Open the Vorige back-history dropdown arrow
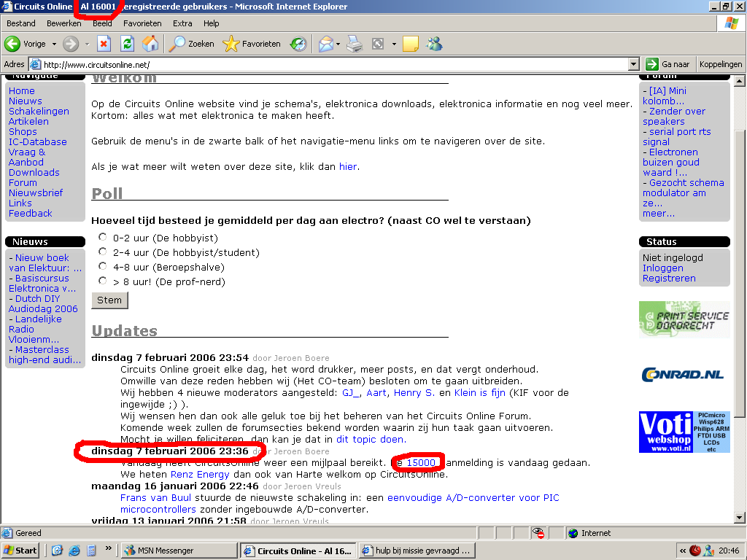This screenshot has height=560, width=747. 54,44
